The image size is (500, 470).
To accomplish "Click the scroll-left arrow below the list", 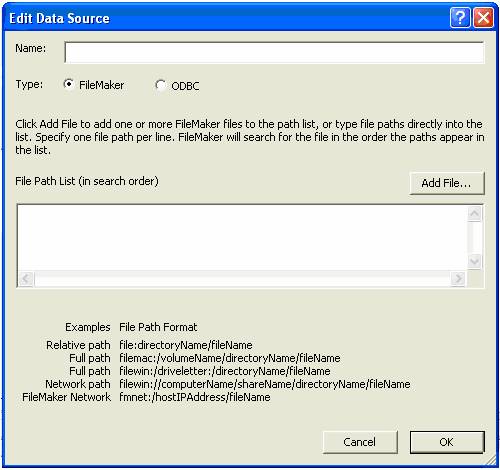I will coord(26,278).
